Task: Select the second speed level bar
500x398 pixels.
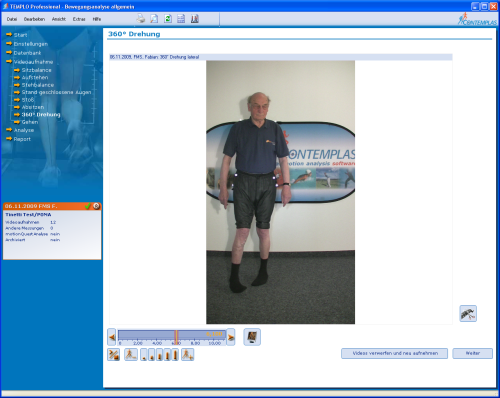Action: click(152, 355)
